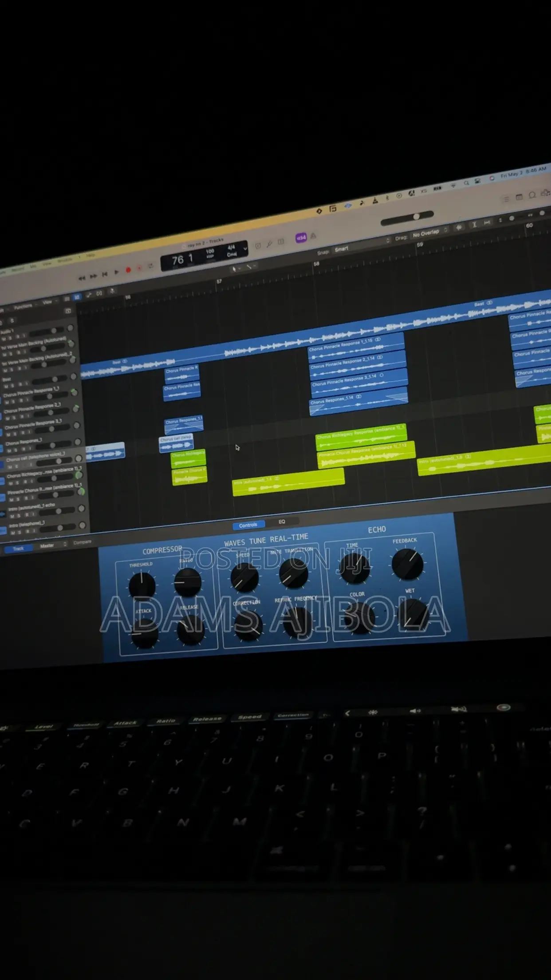
Task: Select the Track button in Smart Controls
Action: pyautogui.click(x=18, y=549)
